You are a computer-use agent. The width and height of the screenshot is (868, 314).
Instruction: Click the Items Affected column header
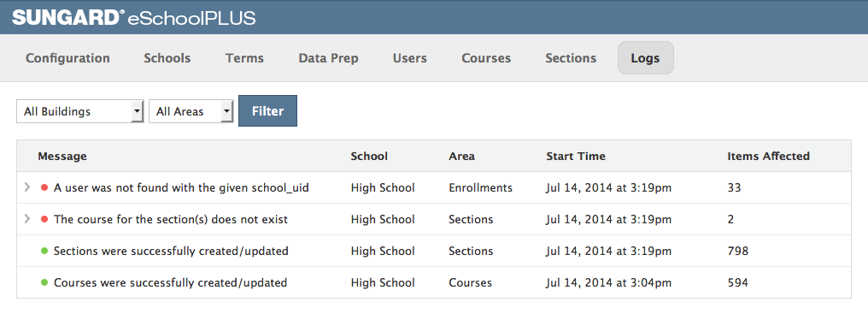point(768,157)
